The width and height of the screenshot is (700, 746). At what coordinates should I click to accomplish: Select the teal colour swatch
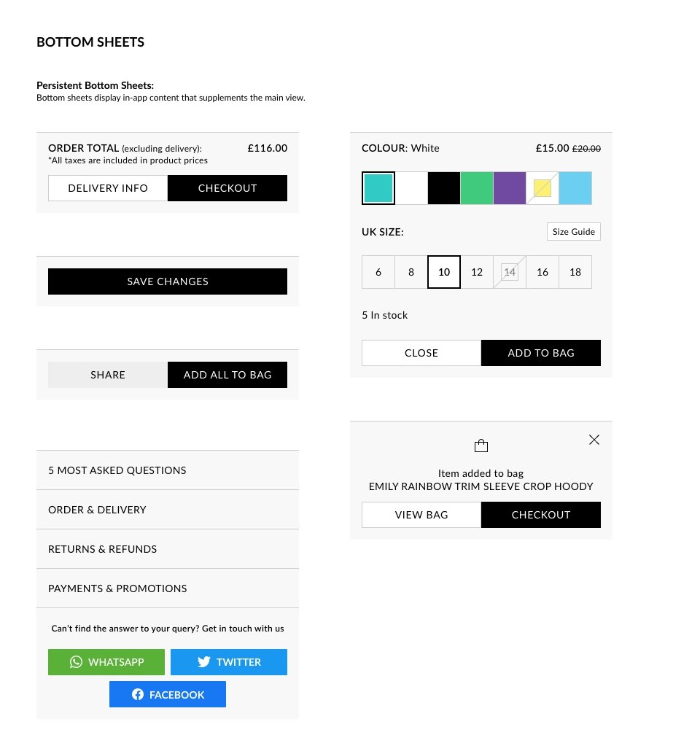point(378,188)
